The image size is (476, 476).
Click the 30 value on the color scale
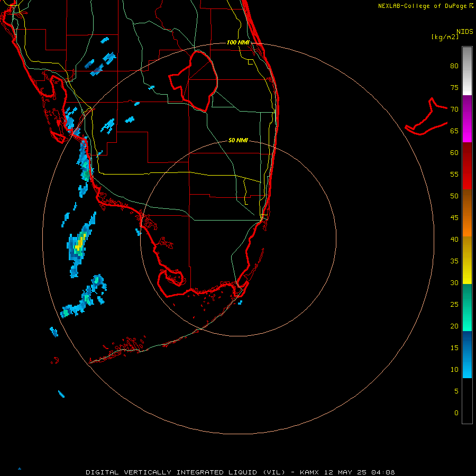point(454,282)
